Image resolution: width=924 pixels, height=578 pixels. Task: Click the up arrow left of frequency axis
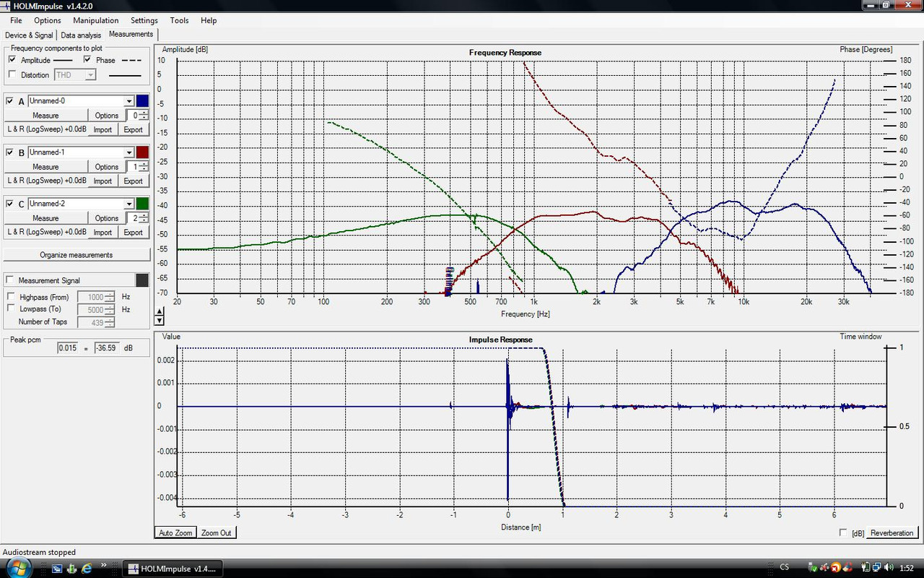[x=160, y=311]
